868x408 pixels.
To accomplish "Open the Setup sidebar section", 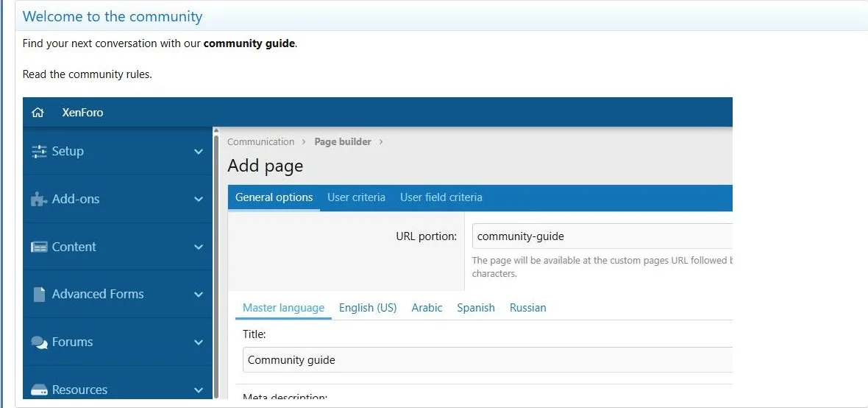I will (118, 151).
